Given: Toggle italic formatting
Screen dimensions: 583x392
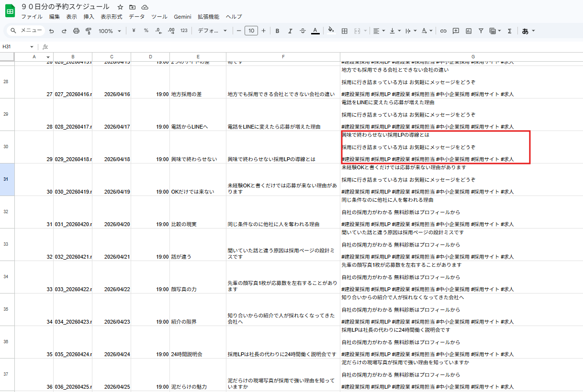Looking at the screenshot, I should [290, 31].
